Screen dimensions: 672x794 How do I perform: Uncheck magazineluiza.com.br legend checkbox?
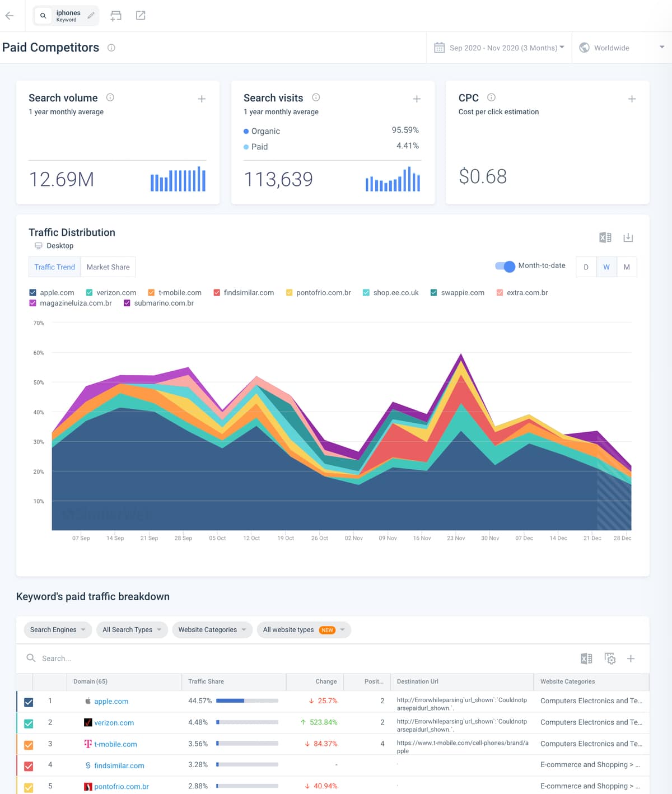point(32,303)
